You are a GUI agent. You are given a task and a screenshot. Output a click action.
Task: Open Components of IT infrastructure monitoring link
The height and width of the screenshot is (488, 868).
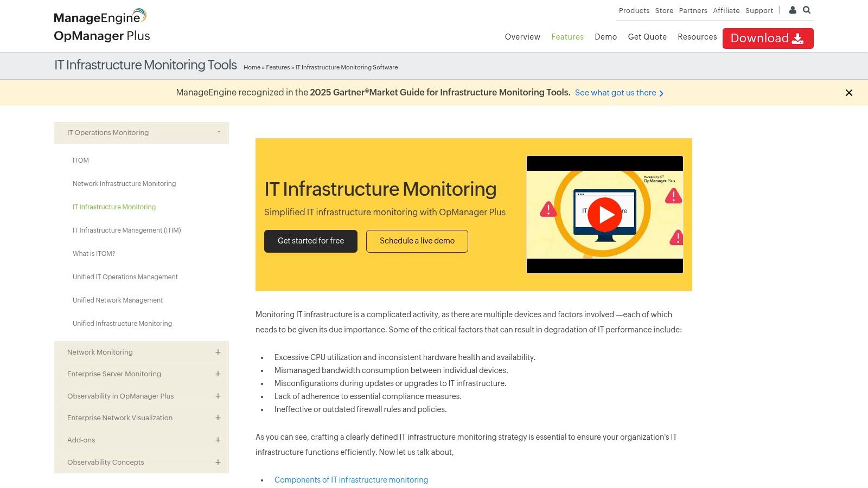point(351,480)
